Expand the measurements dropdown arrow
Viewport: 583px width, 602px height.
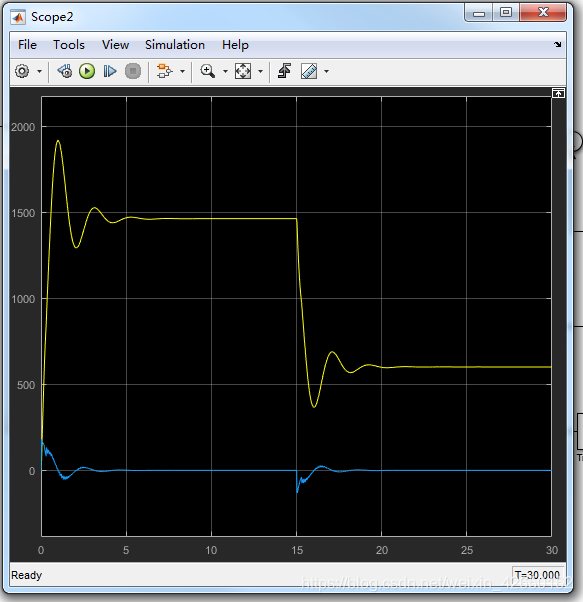[x=327, y=71]
